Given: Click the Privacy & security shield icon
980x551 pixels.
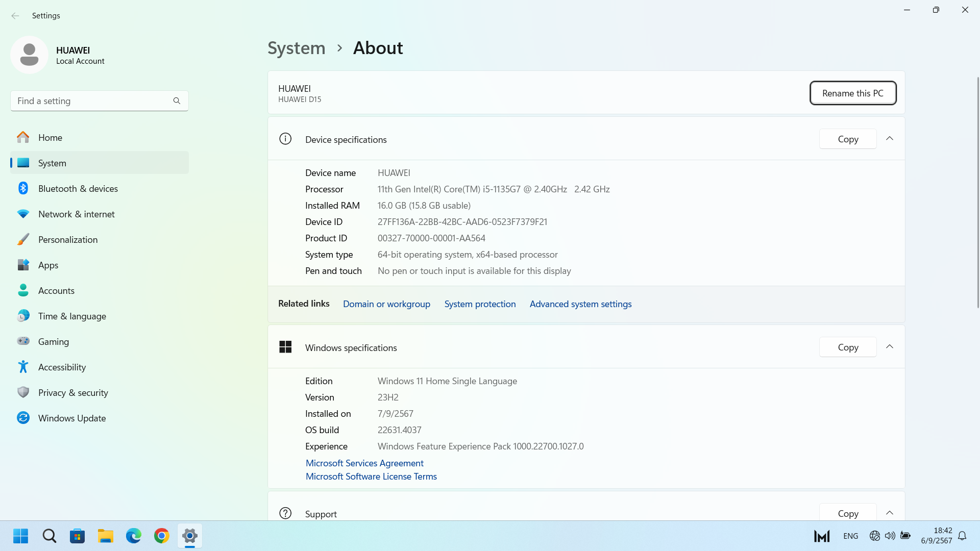Looking at the screenshot, I should (23, 392).
